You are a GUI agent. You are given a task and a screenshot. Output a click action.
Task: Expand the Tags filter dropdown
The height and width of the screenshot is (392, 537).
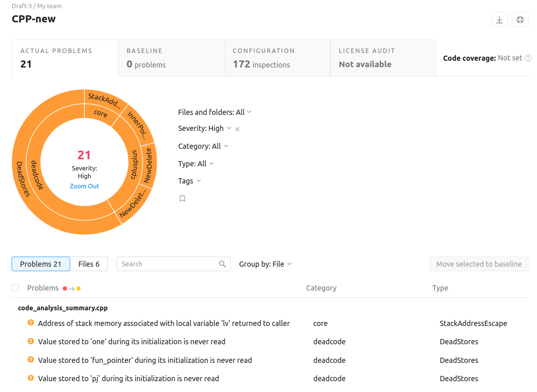pyautogui.click(x=189, y=181)
